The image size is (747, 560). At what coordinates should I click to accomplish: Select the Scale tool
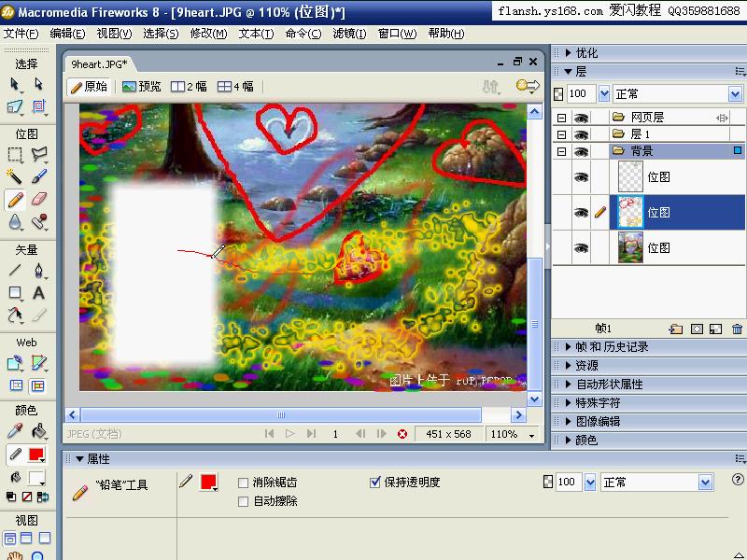click(x=14, y=106)
